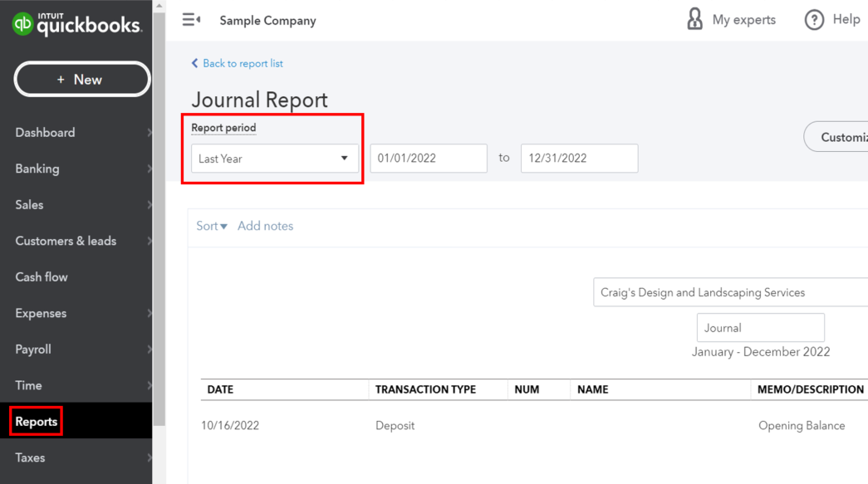Click the My experts label
Viewport: 868px width, 484px height.
coord(744,20)
